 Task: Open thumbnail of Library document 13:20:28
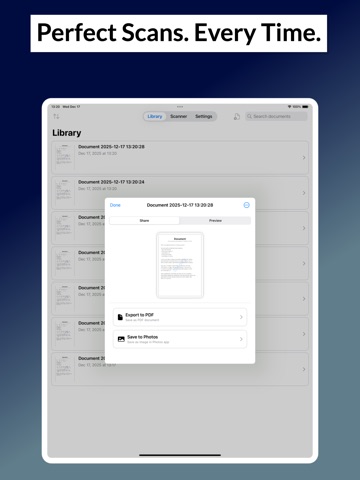click(x=64, y=157)
